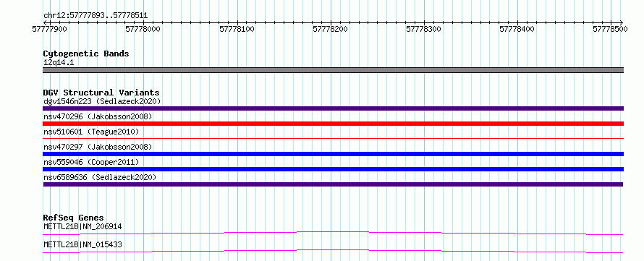Click the 57778000 ruler position
The image size is (644, 261).
point(143,29)
